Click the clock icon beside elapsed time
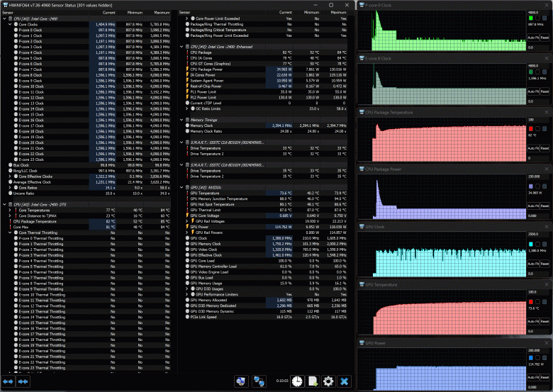 click(297, 381)
